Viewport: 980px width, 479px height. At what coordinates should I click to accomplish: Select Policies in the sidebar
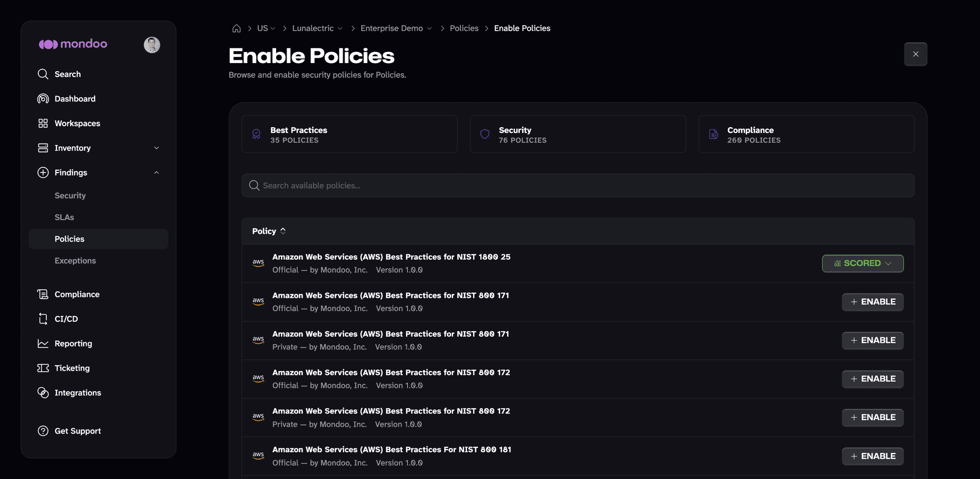98,239
